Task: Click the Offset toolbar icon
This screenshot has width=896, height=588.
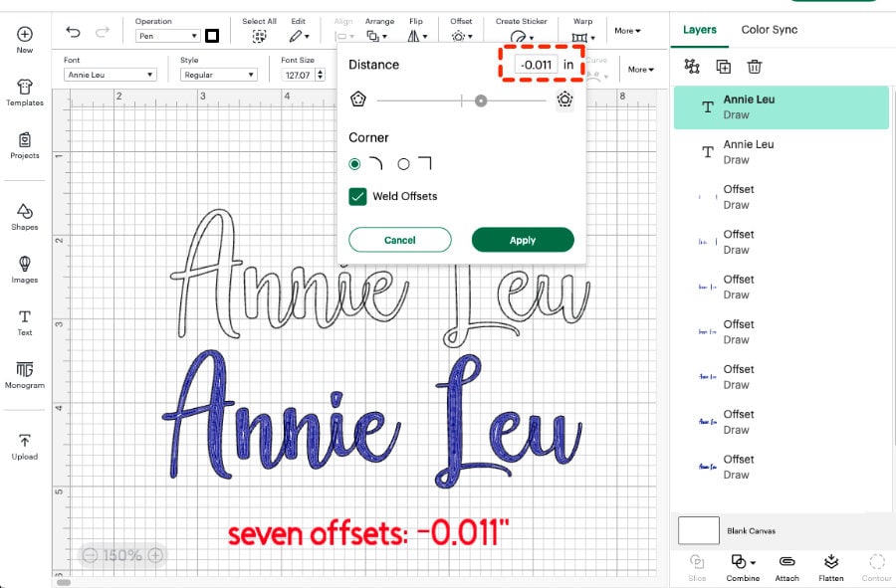Action: (462, 37)
